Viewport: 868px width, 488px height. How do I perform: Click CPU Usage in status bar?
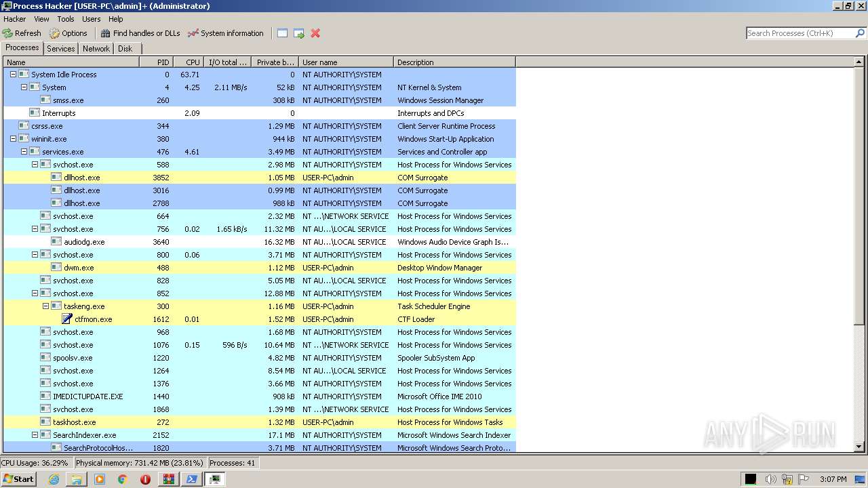35,463
